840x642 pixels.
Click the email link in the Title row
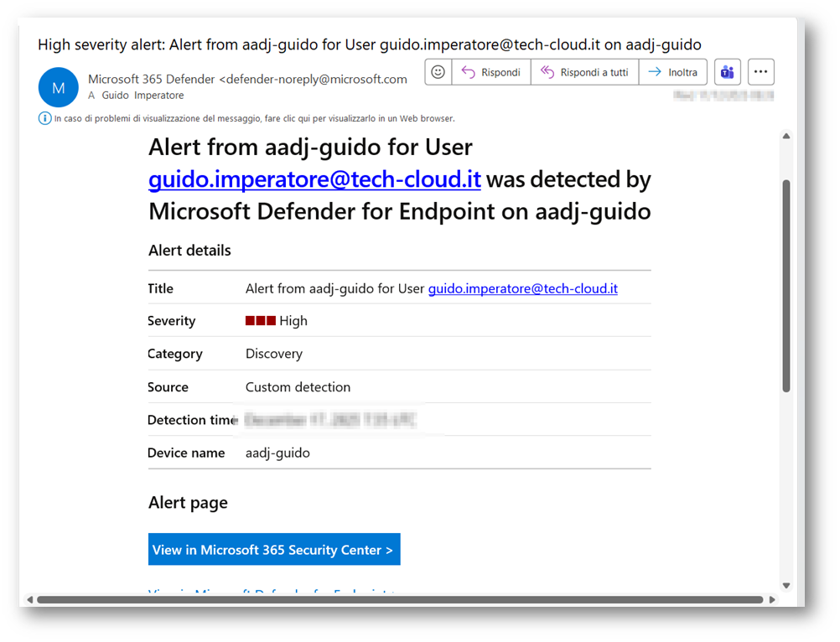(522, 288)
